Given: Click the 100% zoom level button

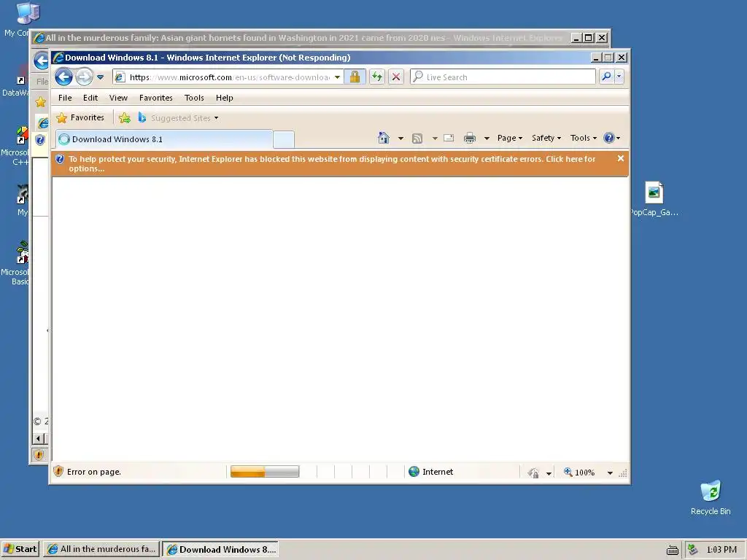Looking at the screenshot, I should click(579, 472).
